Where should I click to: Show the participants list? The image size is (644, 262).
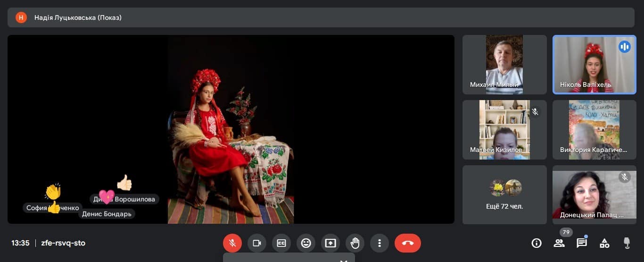tap(559, 243)
